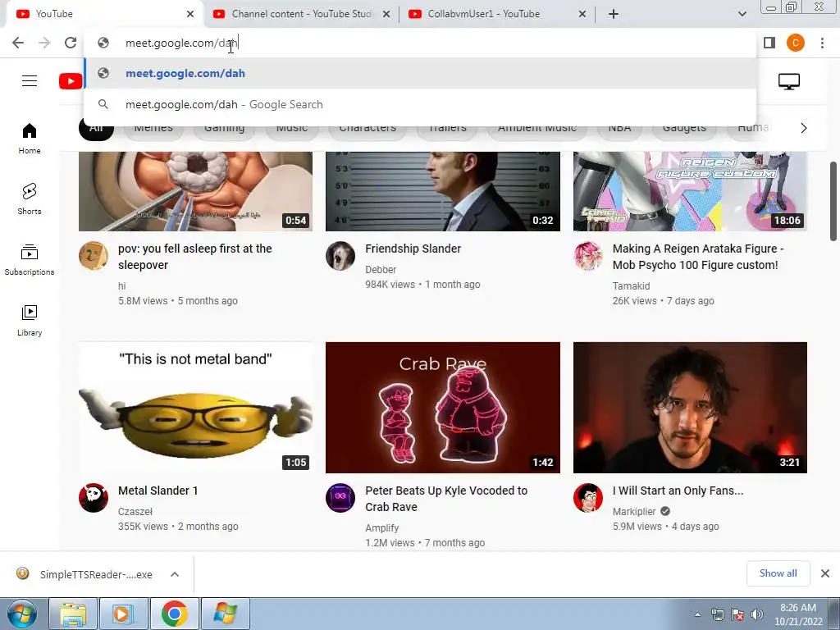Click Tamakid channel name
Viewport: 840px width, 630px height.
(631, 286)
